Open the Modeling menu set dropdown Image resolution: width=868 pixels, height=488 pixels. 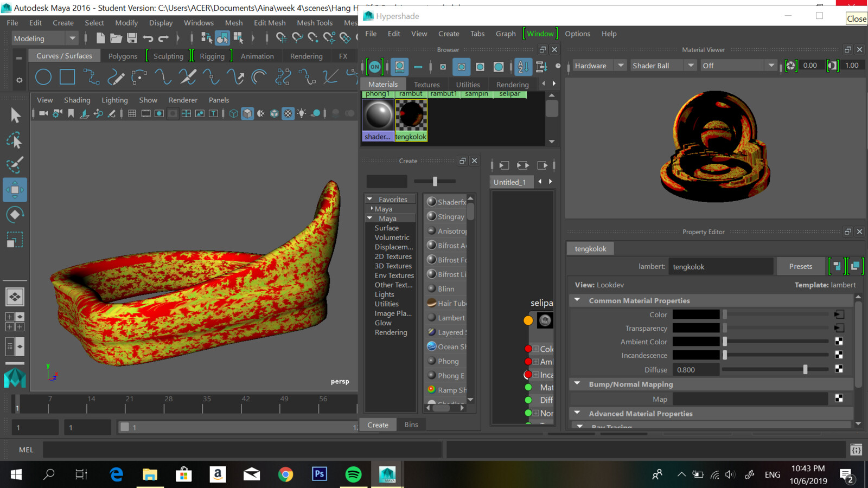tap(45, 38)
